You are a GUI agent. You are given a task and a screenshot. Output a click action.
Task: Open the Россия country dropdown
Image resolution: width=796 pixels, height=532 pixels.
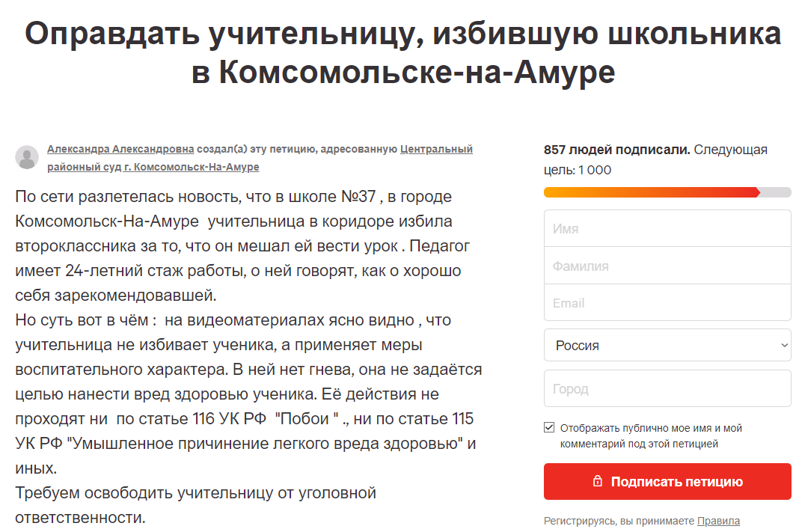tap(658, 346)
